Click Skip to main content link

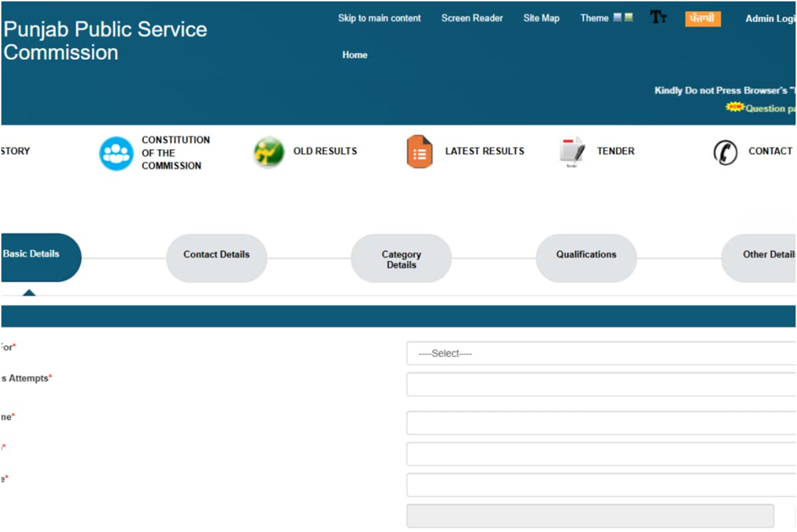point(379,19)
